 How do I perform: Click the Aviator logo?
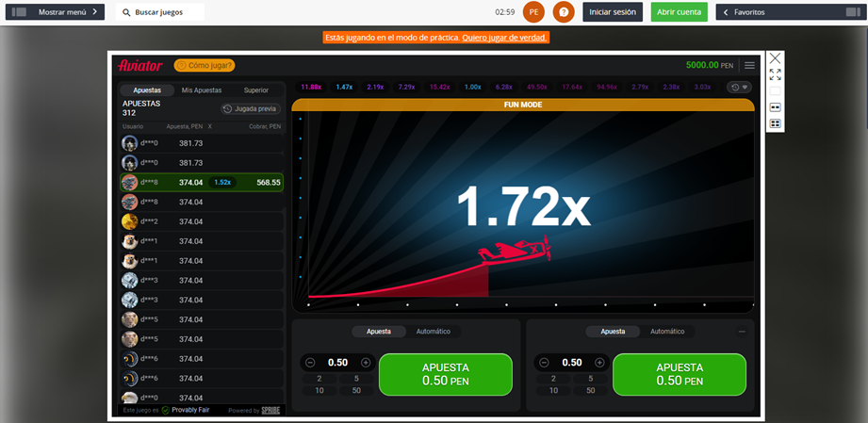tap(140, 65)
